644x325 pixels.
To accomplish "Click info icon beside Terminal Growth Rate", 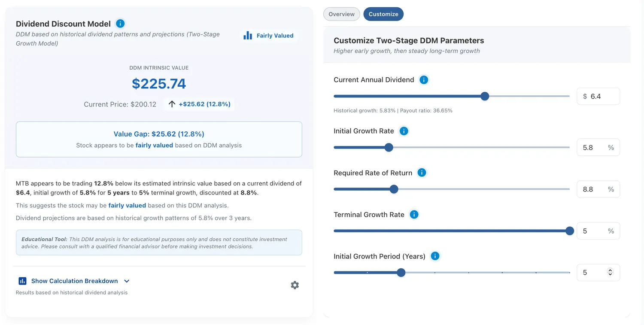I will coord(414,214).
